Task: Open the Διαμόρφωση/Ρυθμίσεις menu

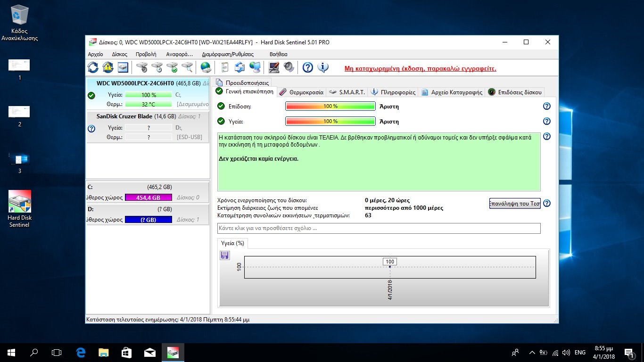Action: [228, 54]
